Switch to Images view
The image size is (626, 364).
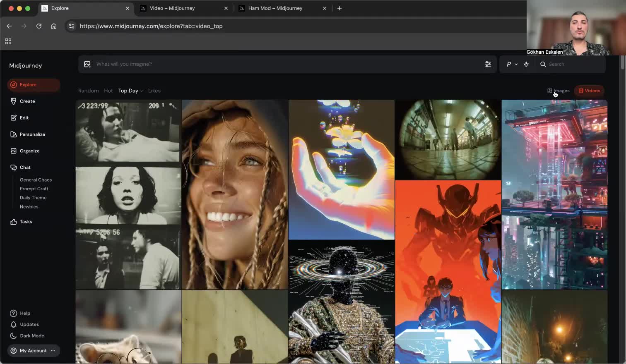tap(559, 91)
